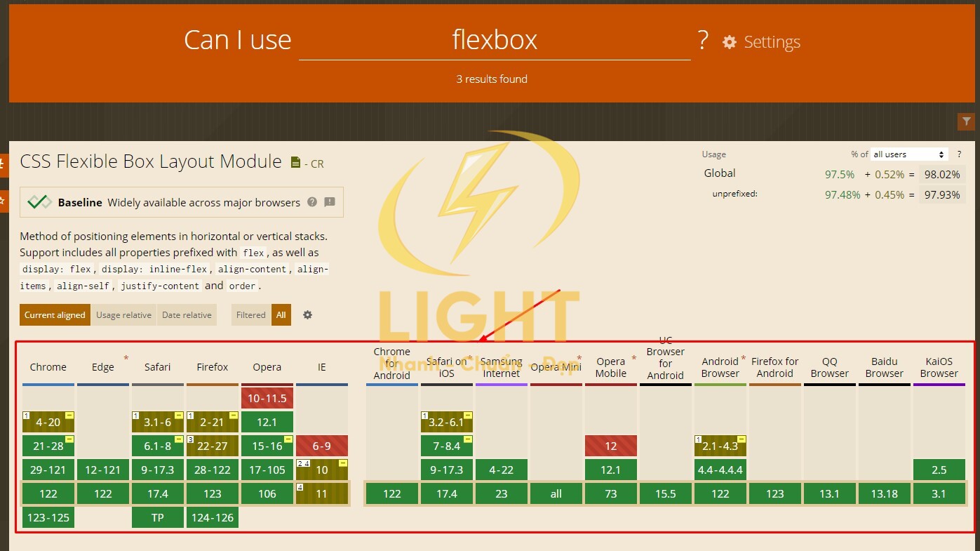Click the Chrome column header
This screenshot has width=980, height=551.
pyautogui.click(x=48, y=367)
